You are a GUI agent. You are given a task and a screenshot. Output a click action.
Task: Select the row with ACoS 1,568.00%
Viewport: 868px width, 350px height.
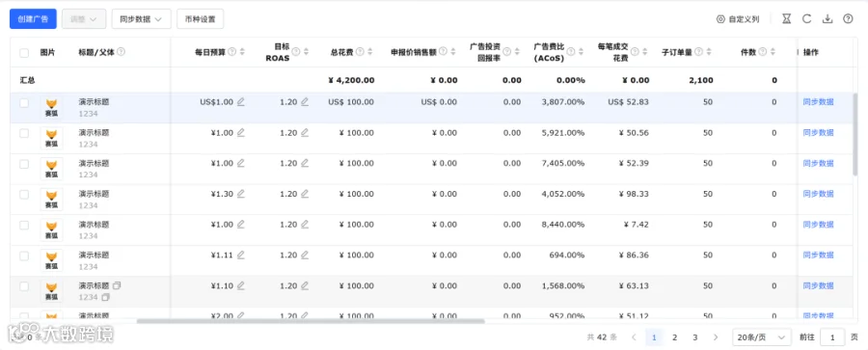[x=24, y=286]
